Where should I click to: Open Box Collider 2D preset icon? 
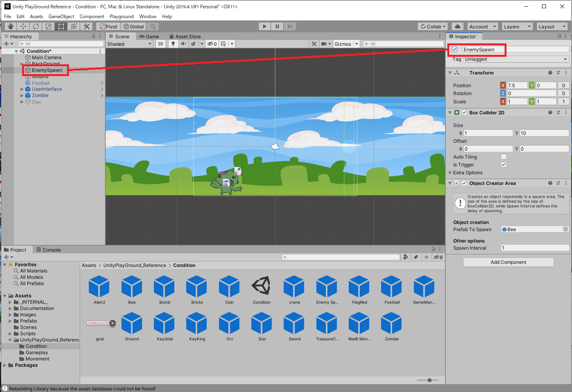[x=558, y=112]
